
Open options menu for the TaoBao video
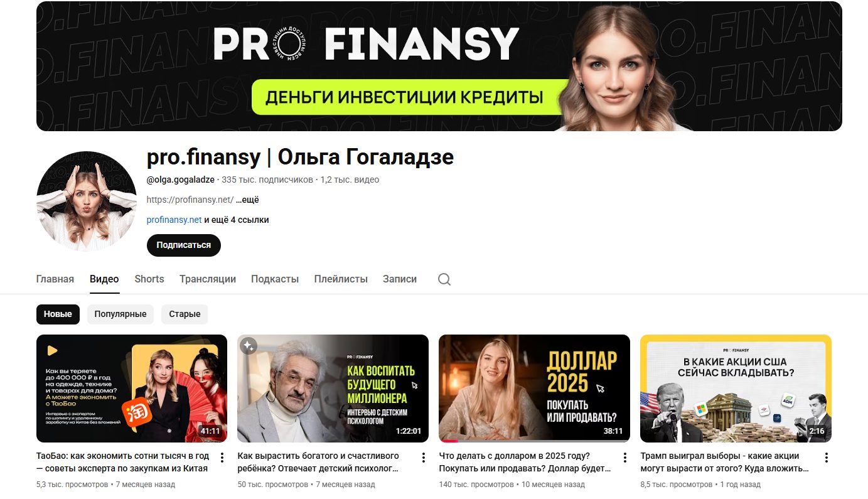(x=222, y=457)
